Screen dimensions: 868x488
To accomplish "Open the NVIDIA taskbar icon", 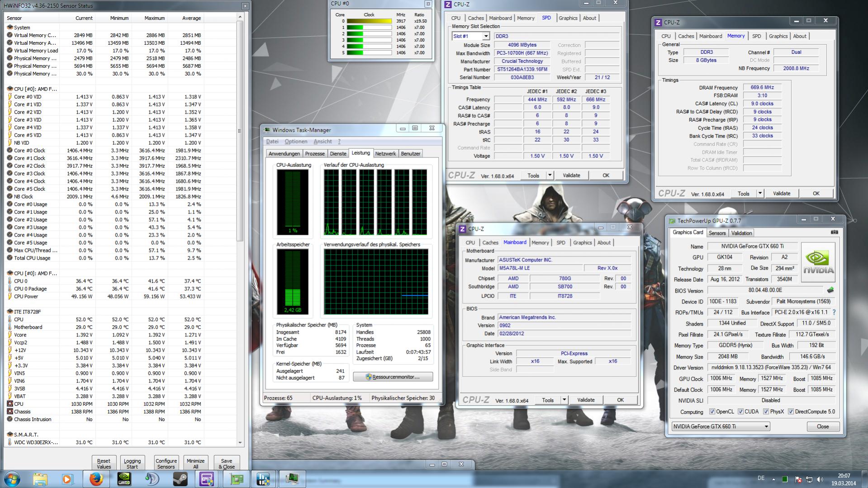I will [x=124, y=479].
